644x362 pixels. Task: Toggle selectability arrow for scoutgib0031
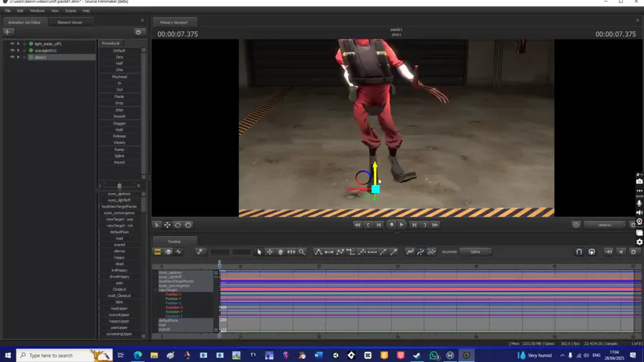pos(19,51)
